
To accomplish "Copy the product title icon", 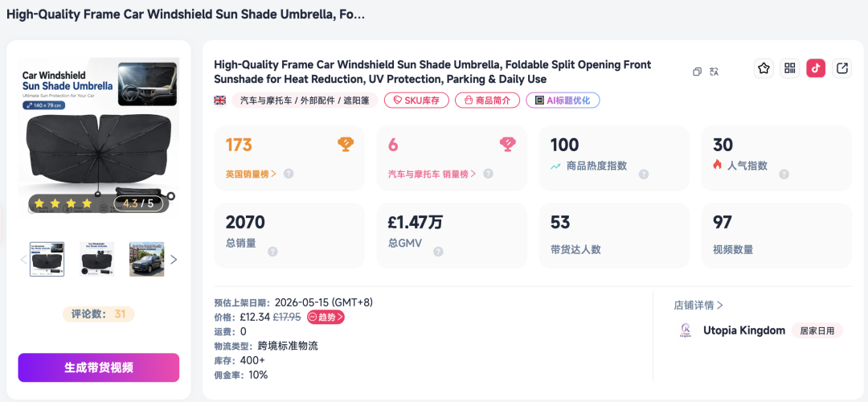I will [698, 72].
